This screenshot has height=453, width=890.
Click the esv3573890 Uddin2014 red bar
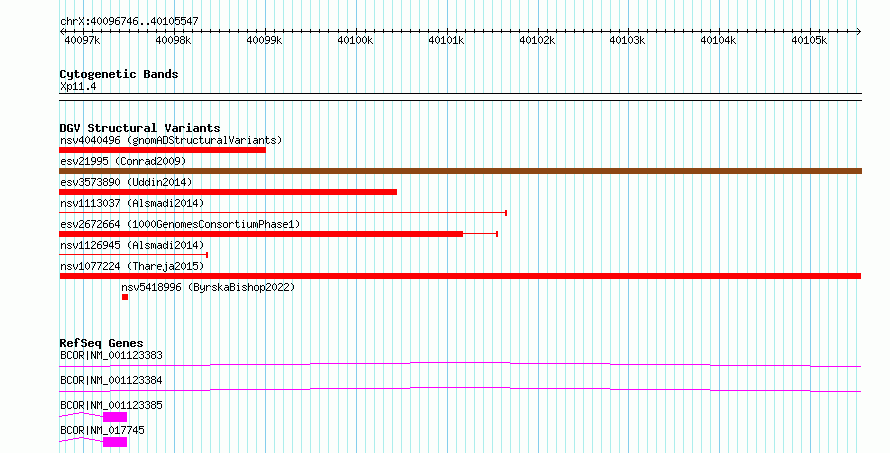click(228, 192)
